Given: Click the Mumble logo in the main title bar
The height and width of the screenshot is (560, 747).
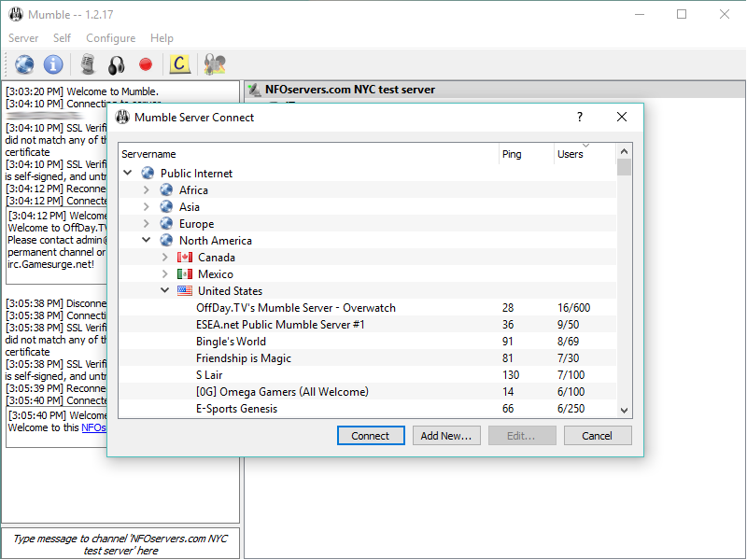Looking at the screenshot, I should [x=16, y=14].
